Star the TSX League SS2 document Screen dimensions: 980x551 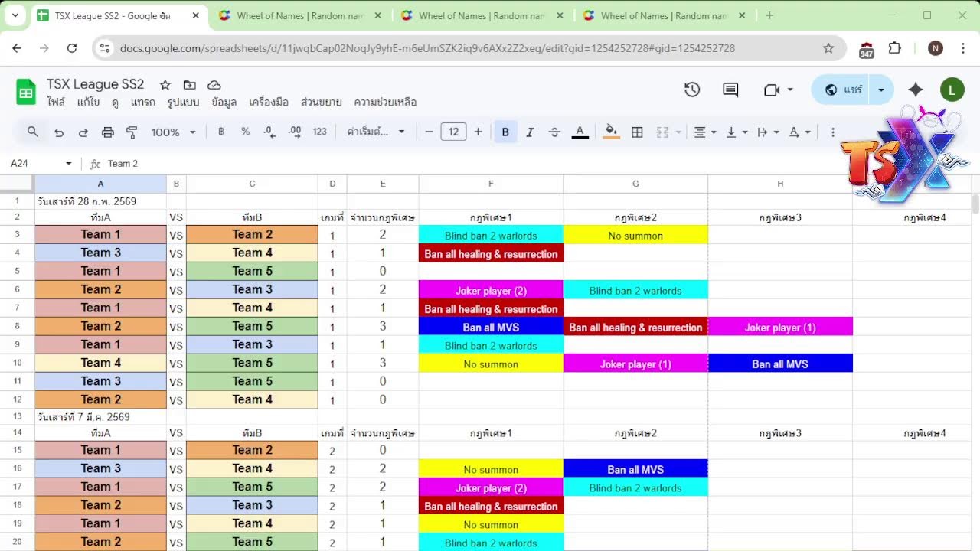[x=165, y=85]
